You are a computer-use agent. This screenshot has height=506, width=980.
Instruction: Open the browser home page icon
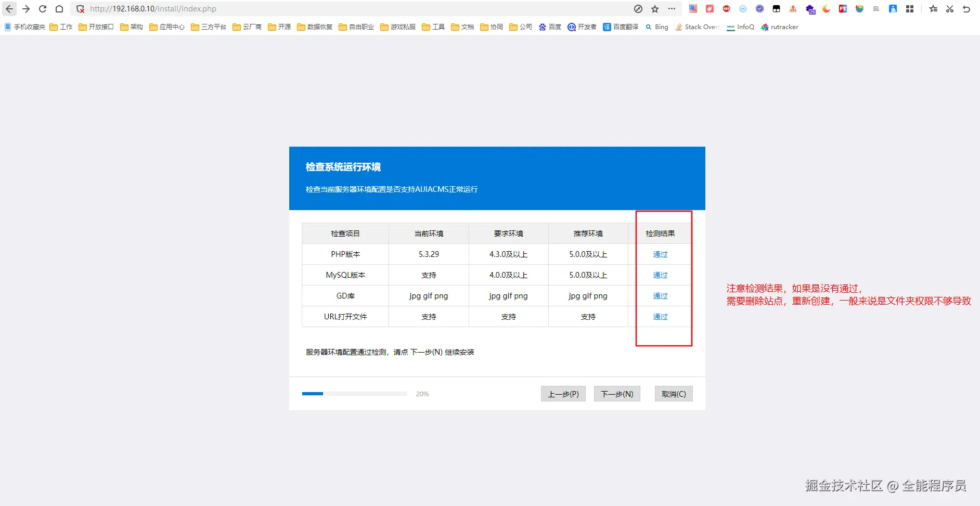click(x=59, y=9)
